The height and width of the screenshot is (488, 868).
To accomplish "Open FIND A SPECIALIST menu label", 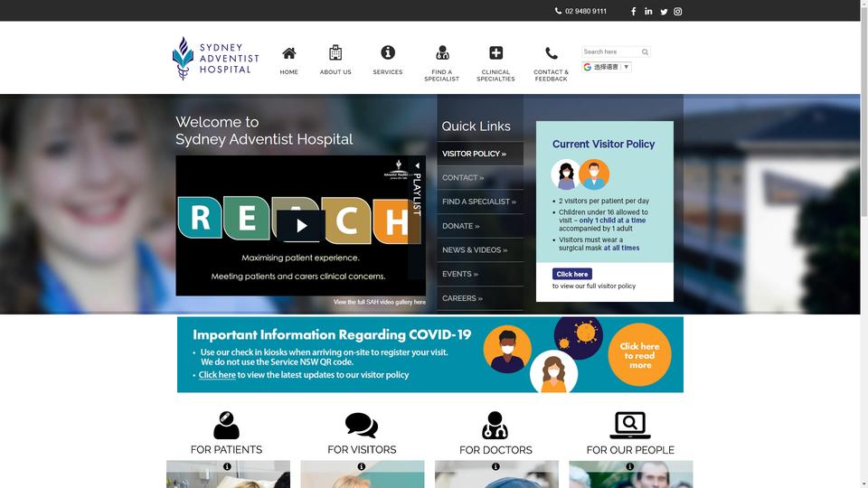I will 442,75.
